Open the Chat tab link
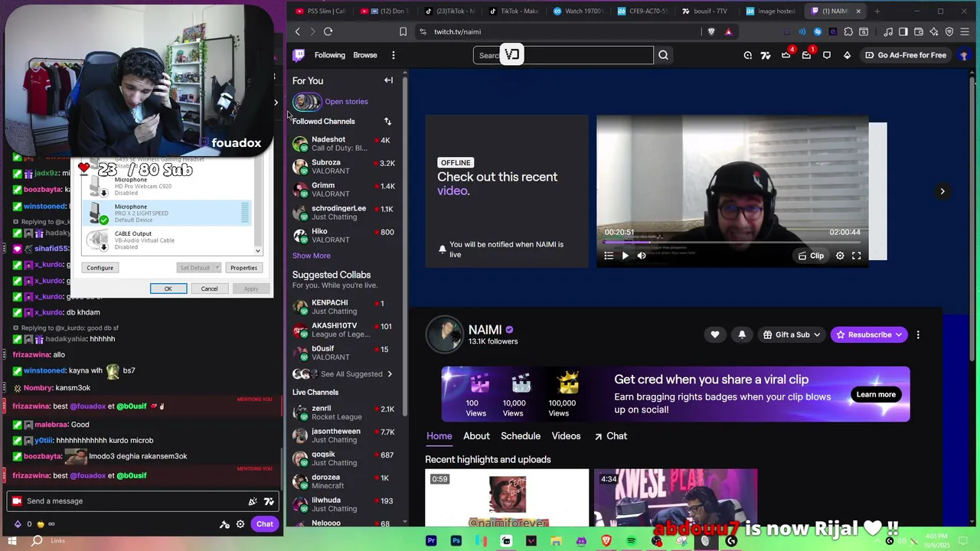Image resolution: width=980 pixels, height=551 pixels. (x=611, y=436)
